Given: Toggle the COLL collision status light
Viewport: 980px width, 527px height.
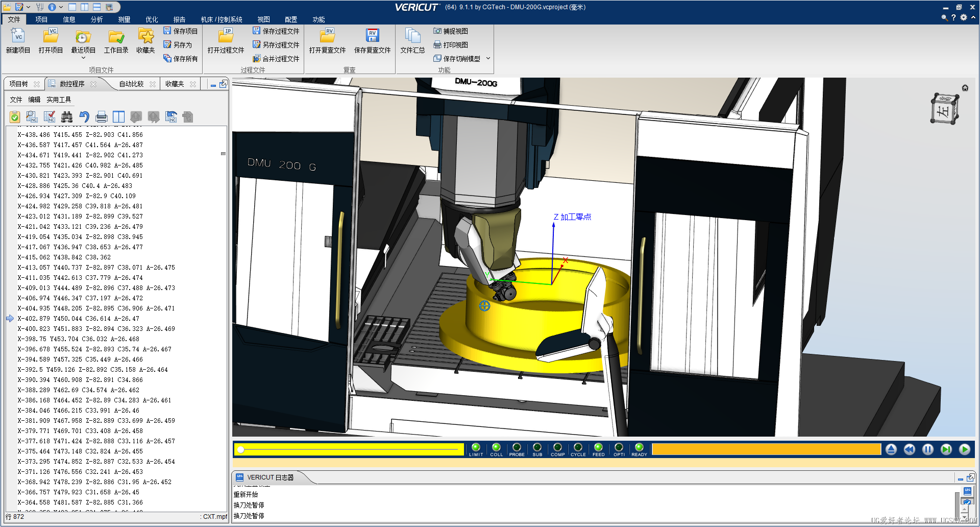Looking at the screenshot, I should 496,447.
